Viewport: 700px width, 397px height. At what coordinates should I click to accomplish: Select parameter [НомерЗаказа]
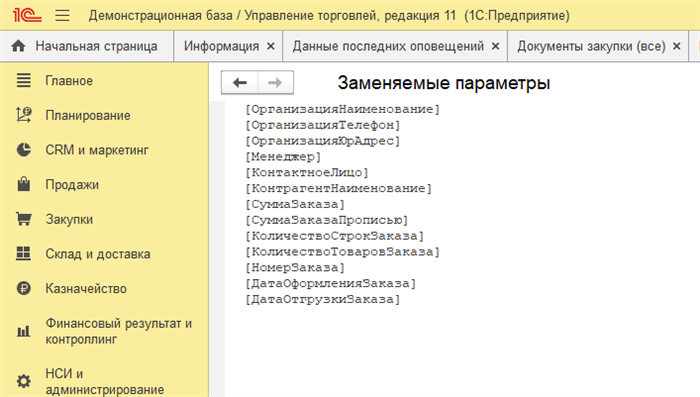click(x=295, y=268)
